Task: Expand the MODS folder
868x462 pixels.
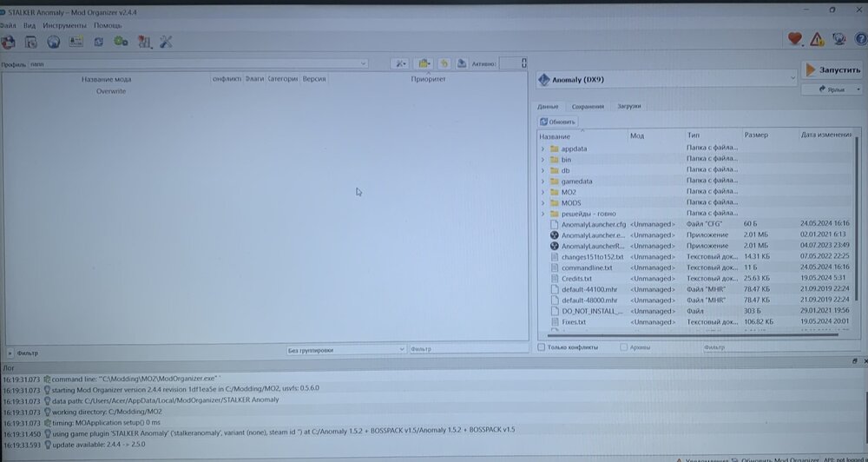Action: click(542, 202)
